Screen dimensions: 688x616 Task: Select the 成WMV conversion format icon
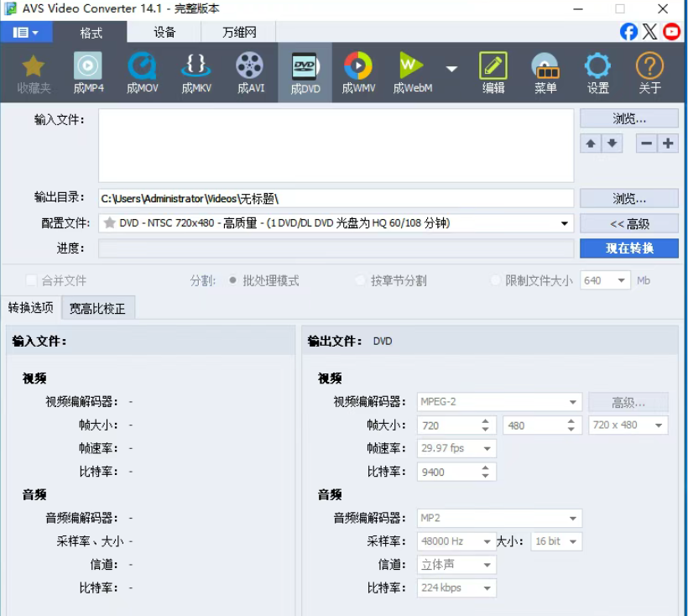coord(358,72)
